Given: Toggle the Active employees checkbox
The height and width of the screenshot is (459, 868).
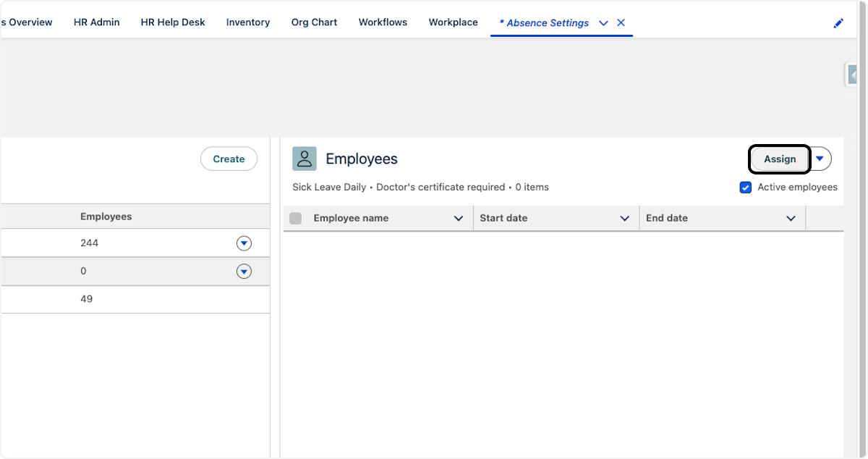Looking at the screenshot, I should [746, 188].
